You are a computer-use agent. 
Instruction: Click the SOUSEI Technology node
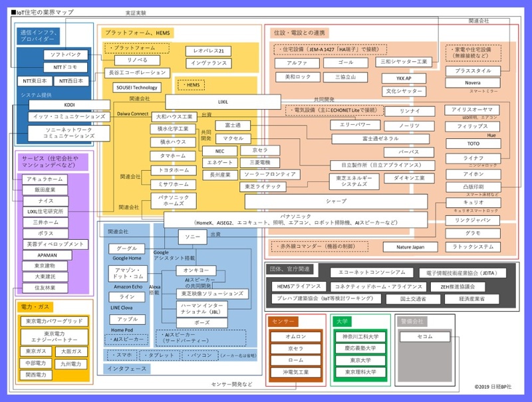(136, 87)
